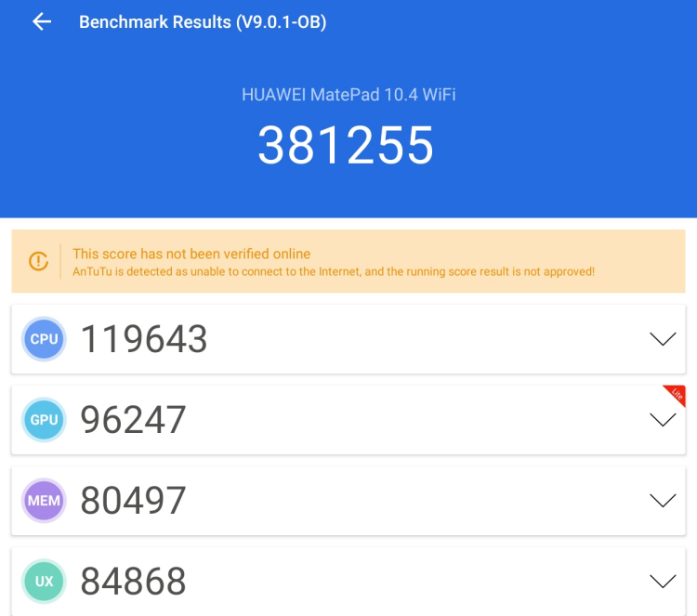Expand the UX score details chevron
The height and width of the screenshot is (616, 697).
coord(663,581)
